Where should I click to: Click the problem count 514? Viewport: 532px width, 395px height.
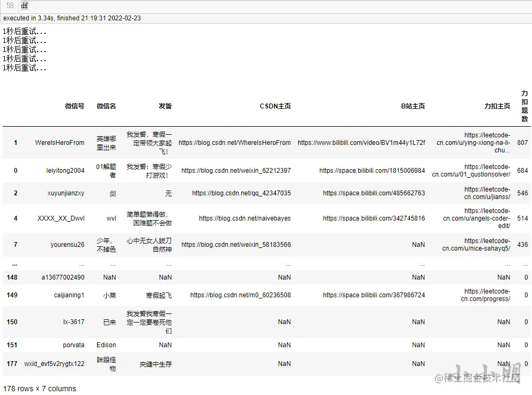[522, 218]
